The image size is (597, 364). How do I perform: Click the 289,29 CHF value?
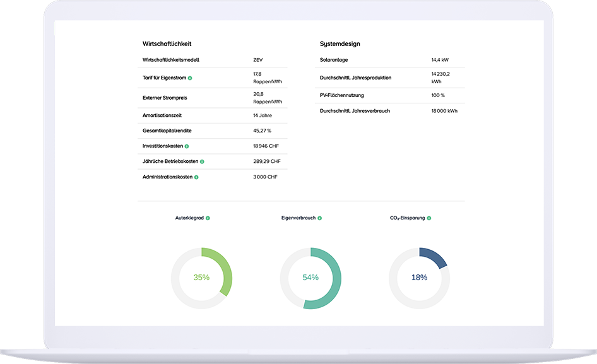266,161
